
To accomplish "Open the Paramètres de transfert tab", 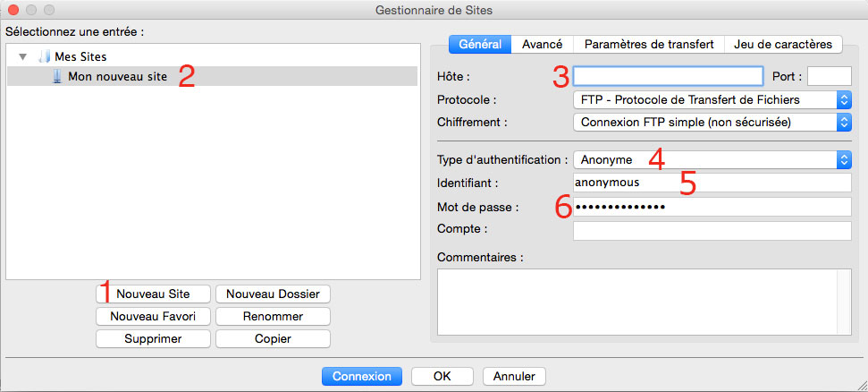I will [x=649, y=45].
